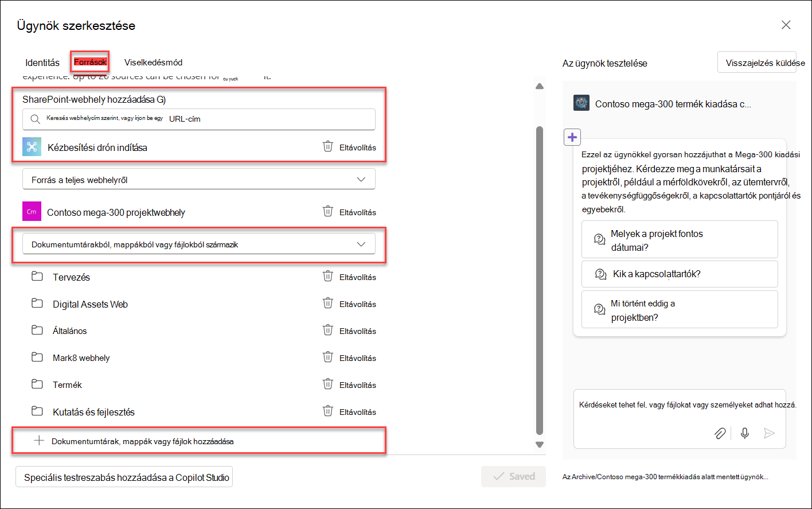The height and width of the screenshot is (509, 812).
Task: Click the Mark8 webhely folder name
Action: click(81, 358)
